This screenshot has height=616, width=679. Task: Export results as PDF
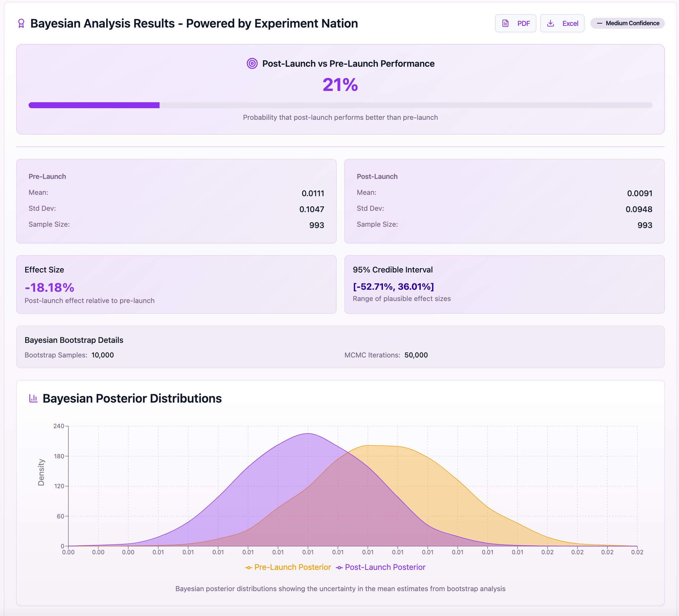coord(515,23)
